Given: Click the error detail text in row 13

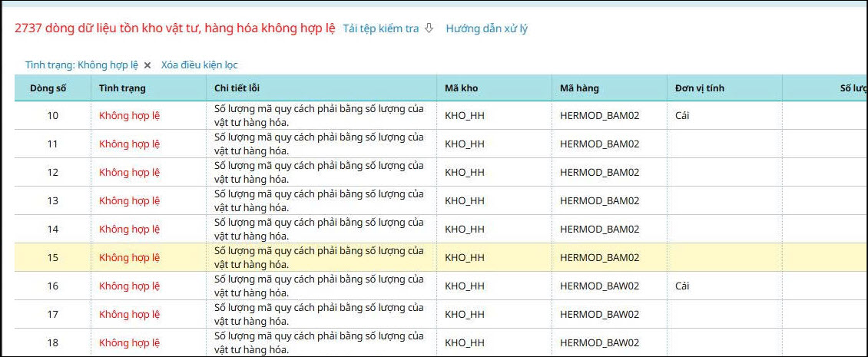Looking at the screenshot, I should point(318,201).
